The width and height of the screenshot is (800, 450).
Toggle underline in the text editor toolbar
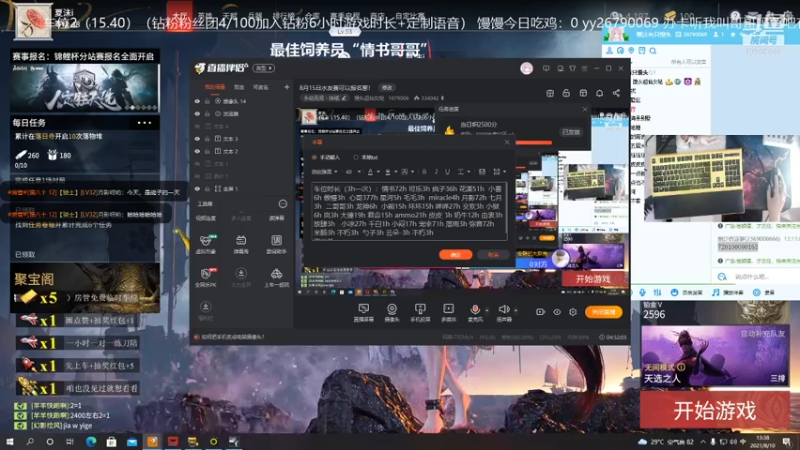tap(447, 172)
